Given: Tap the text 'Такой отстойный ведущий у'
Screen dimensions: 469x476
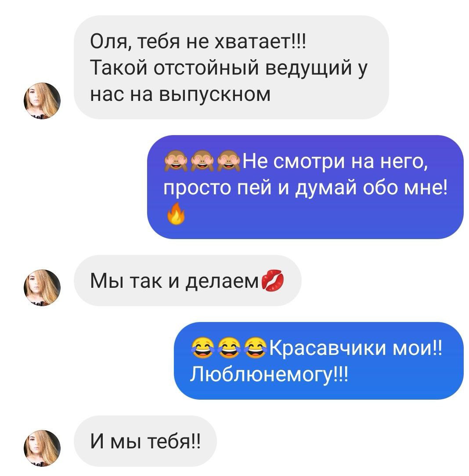Looking at the screenshot, I should point(229,68).
